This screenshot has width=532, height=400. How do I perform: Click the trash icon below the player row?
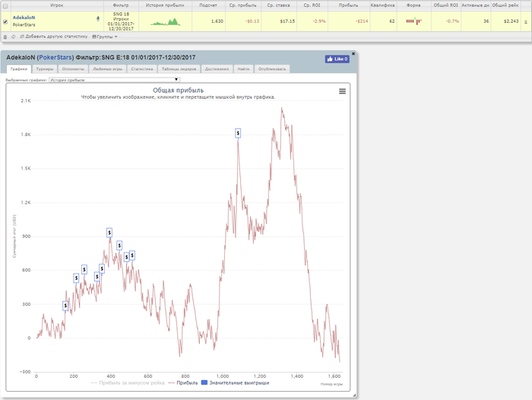[5, 37]
